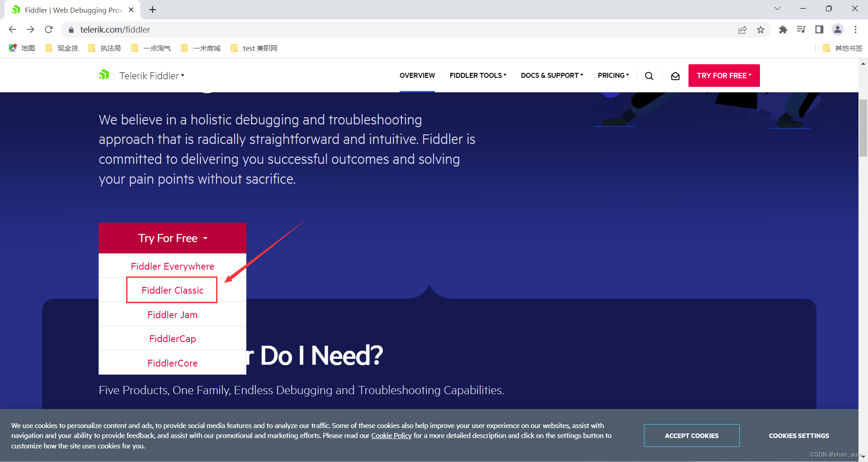Open 执法局 bookmark folder
Image resolution: width=868 pixels, height=462 pixels.
tap(105, 48)
